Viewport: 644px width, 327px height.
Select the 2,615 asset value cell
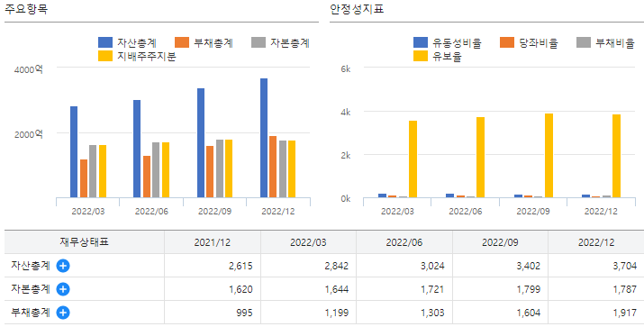coord(213,266)
